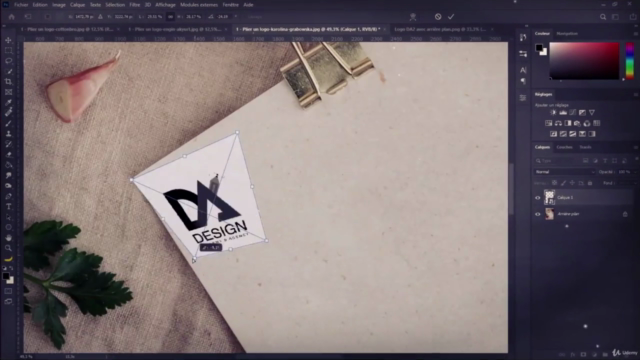Click inside the red color picker field
640x360 pixels.
click(x=584, y=60)
